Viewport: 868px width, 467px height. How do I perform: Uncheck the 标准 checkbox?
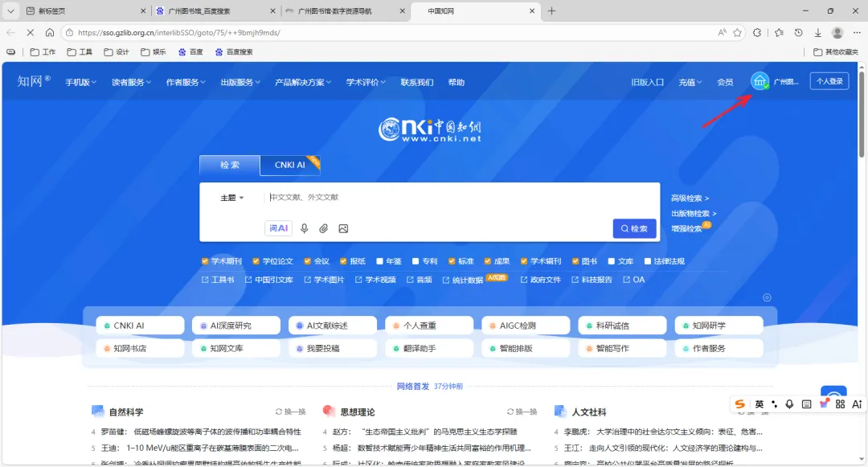[452, 261]
